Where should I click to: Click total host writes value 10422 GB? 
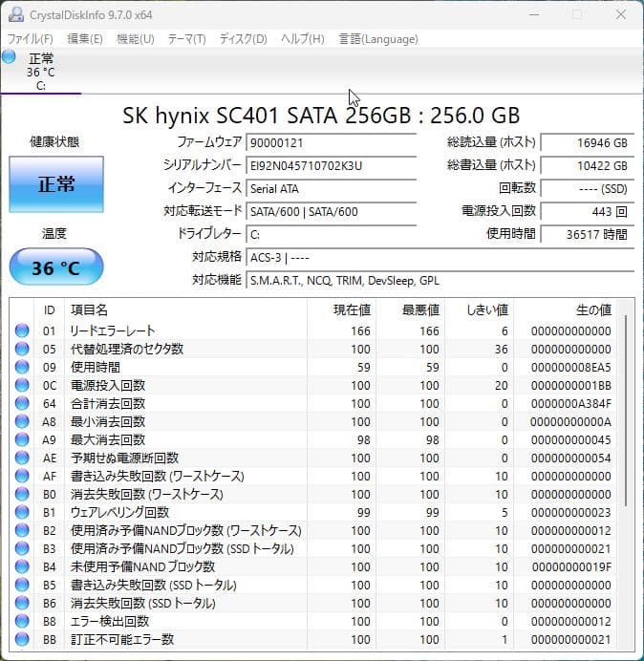tap(587, 165)
